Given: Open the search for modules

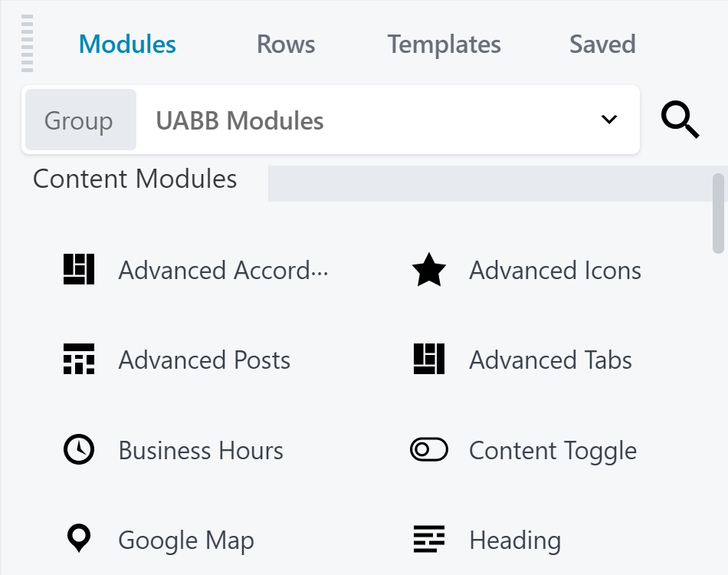Looking at the screenshot, I should [680, 120].
